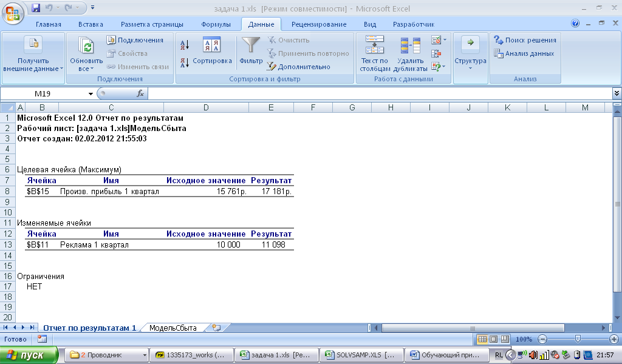The height and width of the screenshot is (364, 622).
Task: Redo the last action
Action: (69, 7)
